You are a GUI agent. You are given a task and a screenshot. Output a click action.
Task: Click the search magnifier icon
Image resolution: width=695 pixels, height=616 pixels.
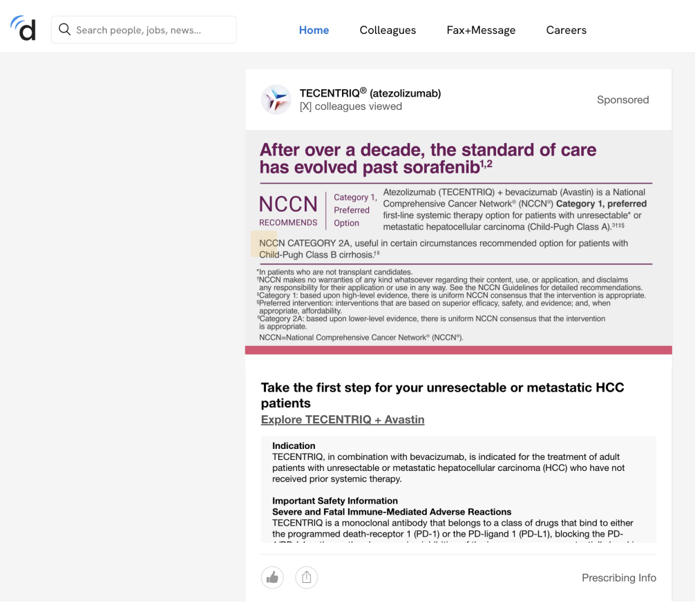[65, 29]
